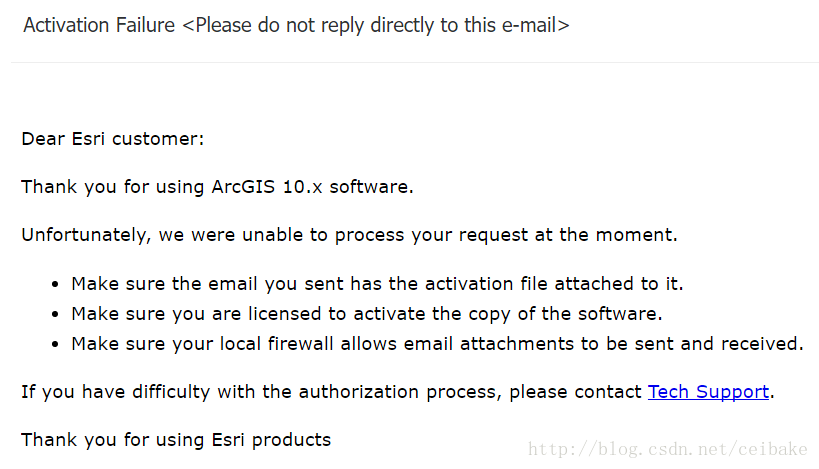819x469 pixels.
Task: Click the horizontal divider below the subject
Action: coord(415,62)
